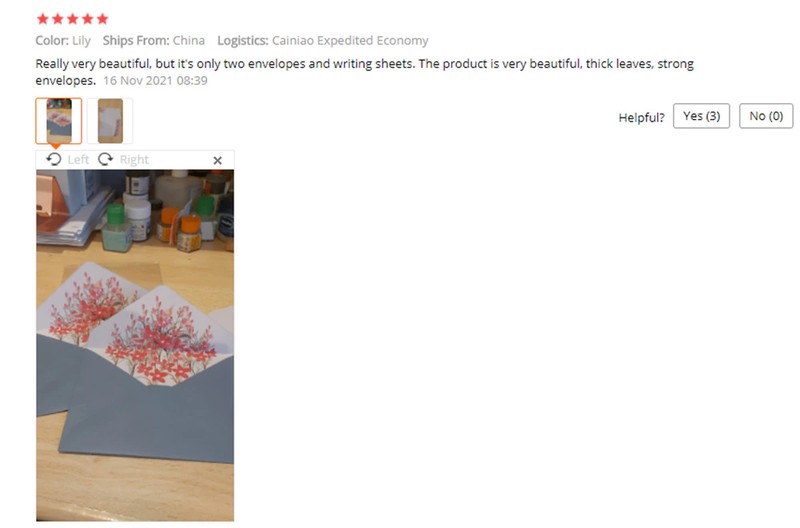Click the fifth red rating star
This screenshot has height=528, width=800.
point(103,19)
